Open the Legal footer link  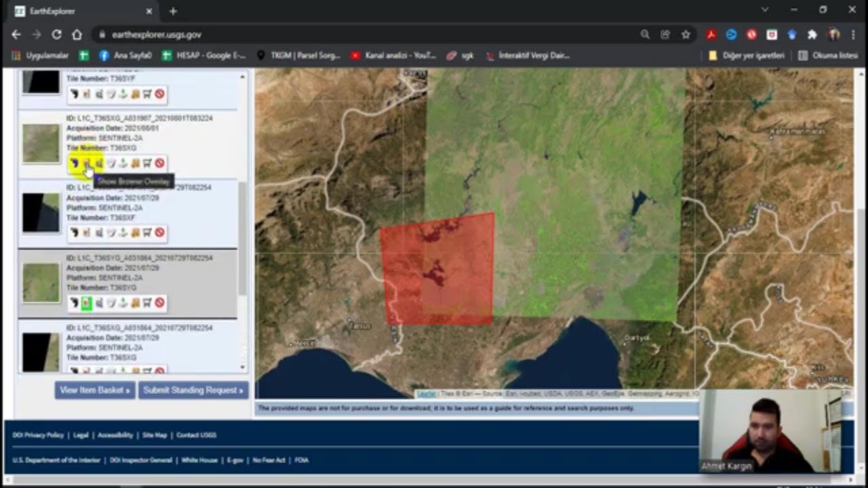[81, 435]
